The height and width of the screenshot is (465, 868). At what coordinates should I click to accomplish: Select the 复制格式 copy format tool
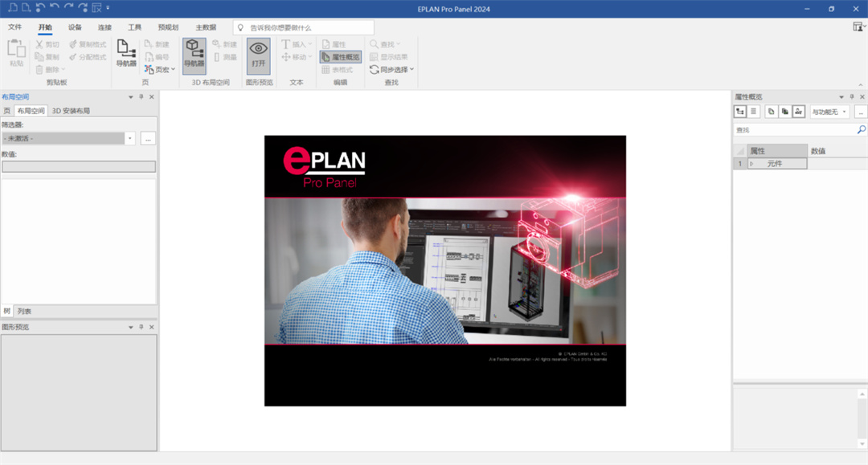pos(88,44)
